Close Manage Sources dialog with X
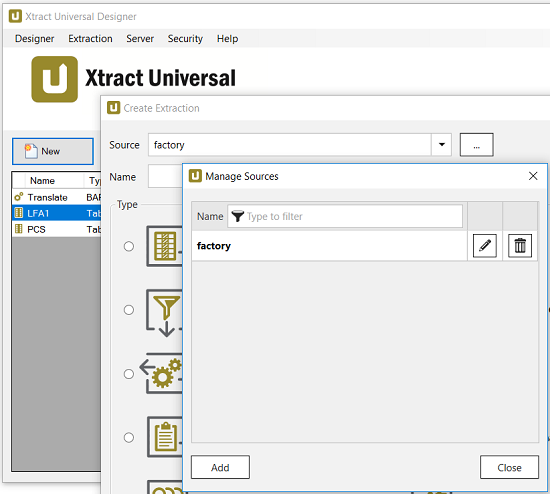The image size is (550, 494). point(533,176)
